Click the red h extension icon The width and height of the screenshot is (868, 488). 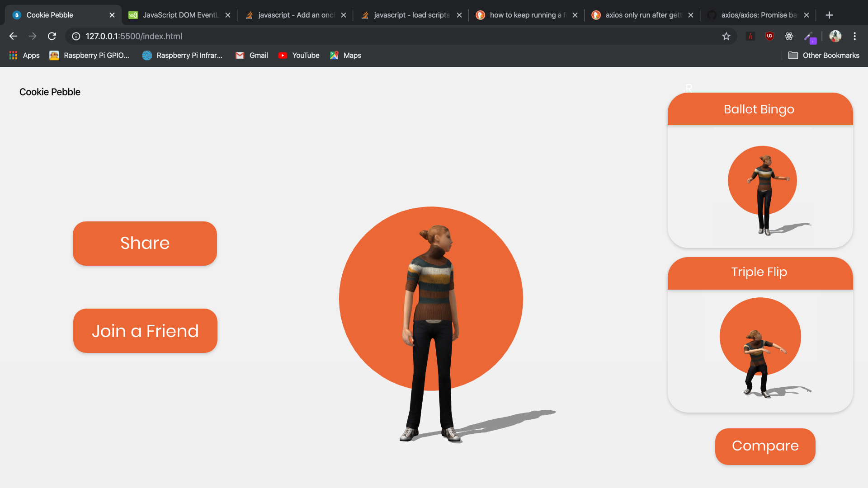[x=750, y=36]
